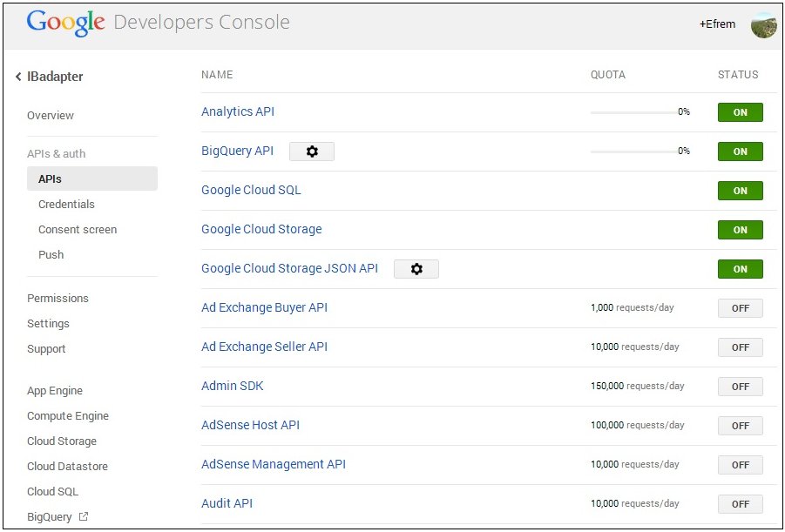Click the STATUS column header
This screenshot has height=532, width=785.
pyautogui.click(x=738, y=75)
